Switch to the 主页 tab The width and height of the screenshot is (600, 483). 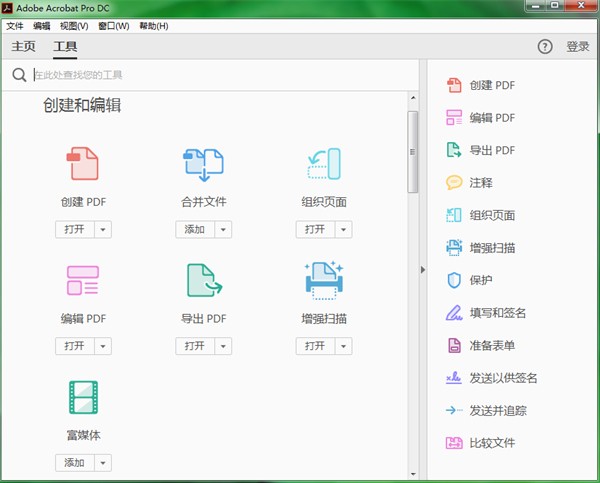[x=23, y=47]
